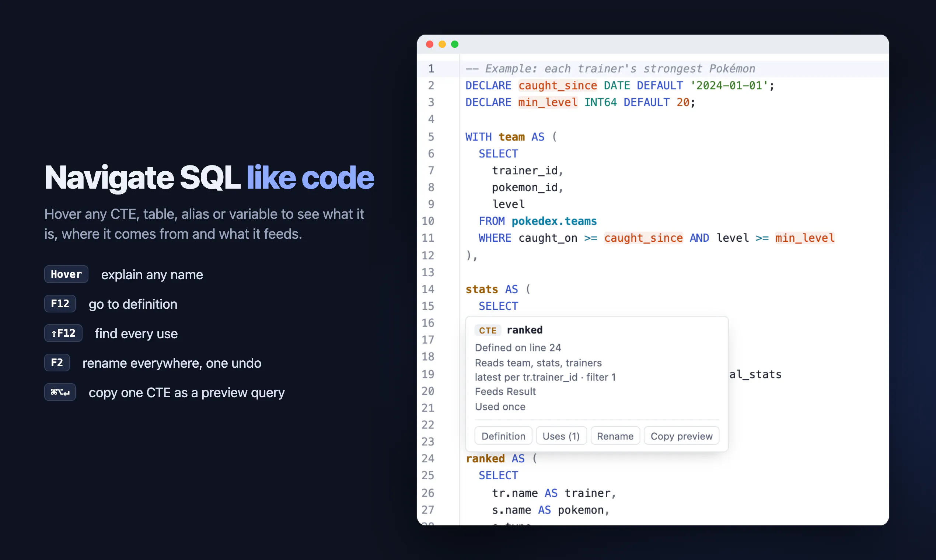The height and width of the screenshot is (560, 936).
Task: Click 'Feeds Result' in popup
Action: [x=505, y=392]
